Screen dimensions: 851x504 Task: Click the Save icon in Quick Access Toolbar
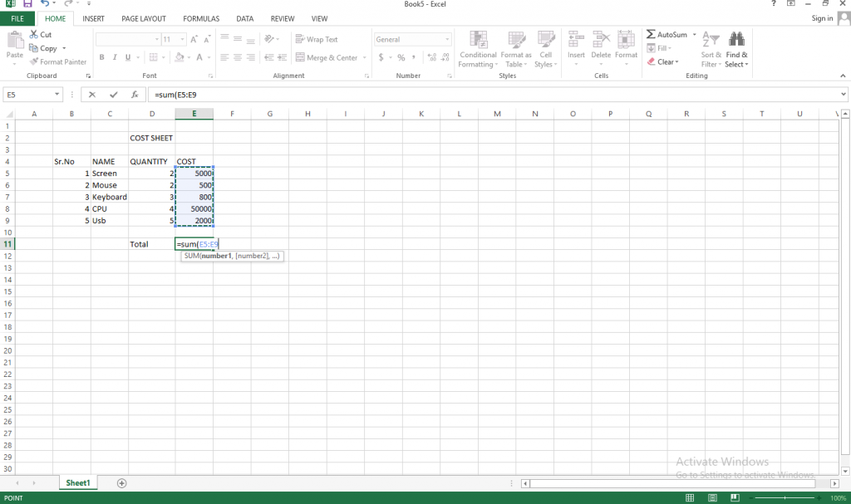point(27,4)
